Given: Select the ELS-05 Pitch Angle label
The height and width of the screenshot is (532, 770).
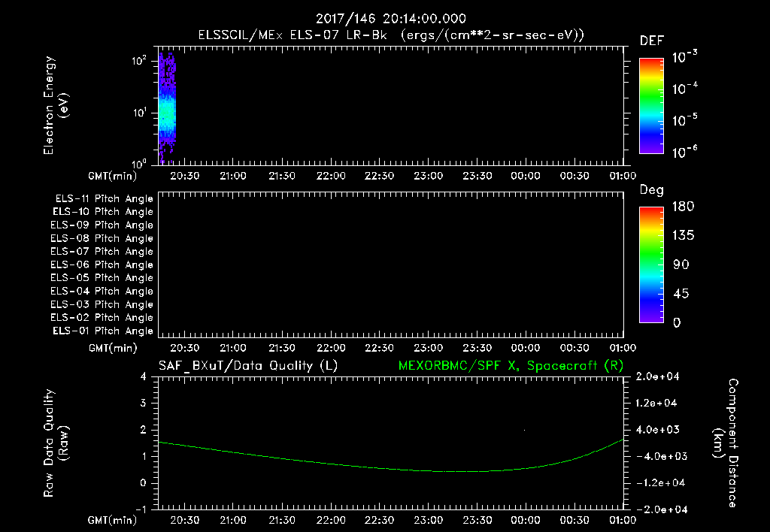Looking at the screenshot, I should [102, 278].
